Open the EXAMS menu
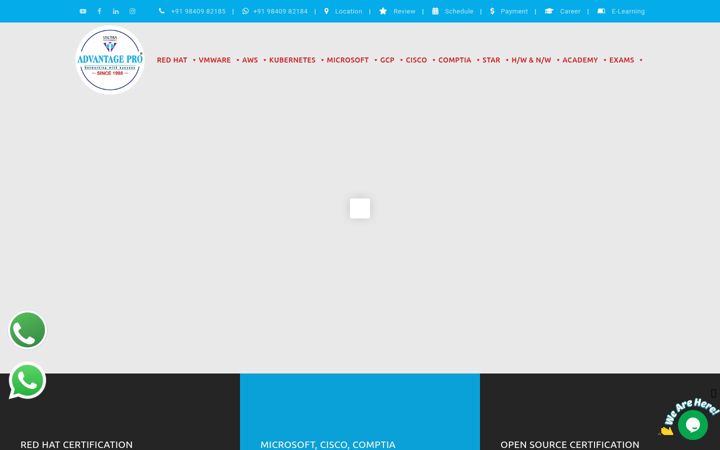This screenshot has height=450, width=720. (x=621, y=60)
